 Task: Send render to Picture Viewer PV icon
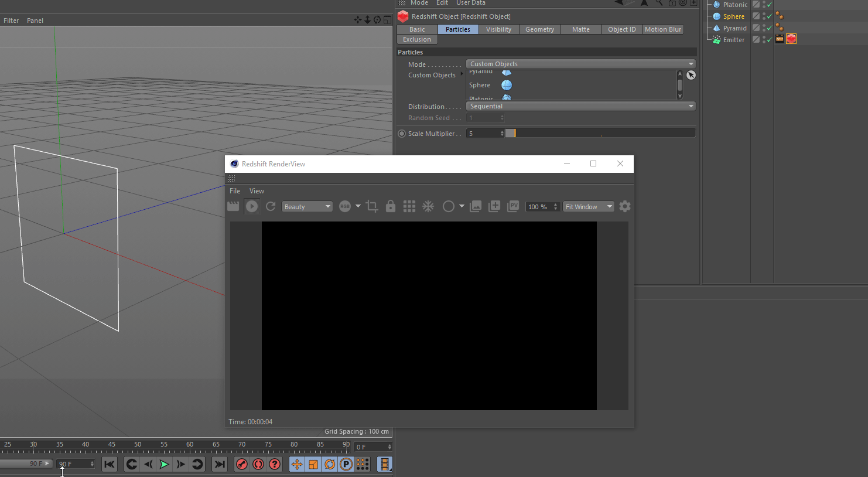coord(513,206)
